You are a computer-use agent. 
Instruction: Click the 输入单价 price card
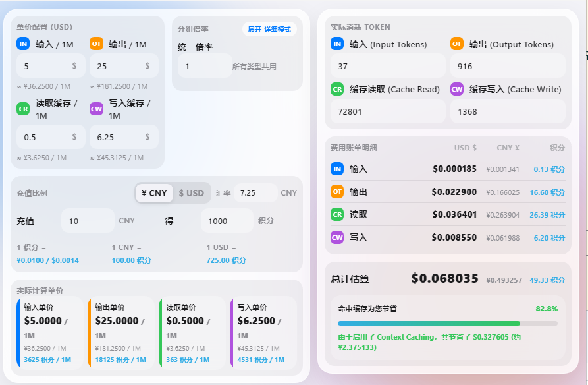point(50,332)
